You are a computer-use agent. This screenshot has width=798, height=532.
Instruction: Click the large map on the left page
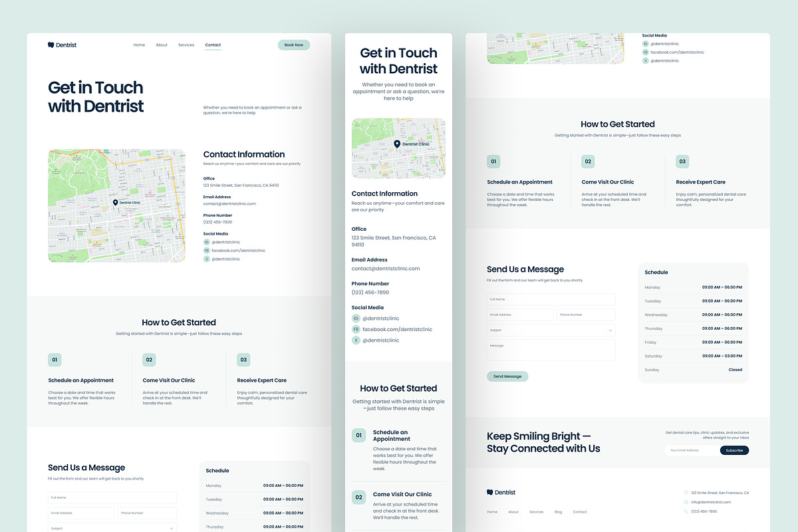116,205
